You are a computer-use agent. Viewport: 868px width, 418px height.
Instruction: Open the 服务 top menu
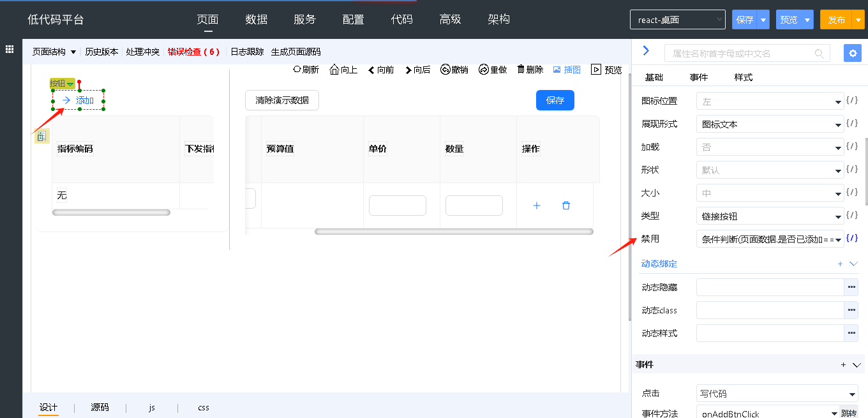(305, 19)
